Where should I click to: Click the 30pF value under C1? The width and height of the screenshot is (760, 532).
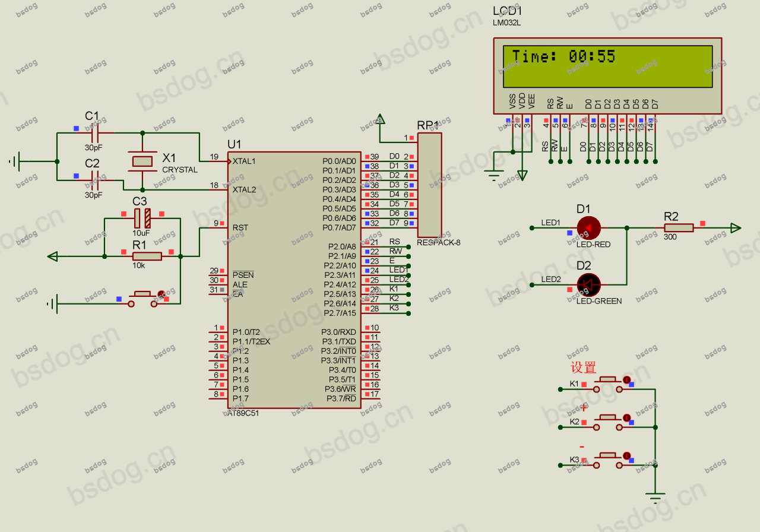[93, 147]
